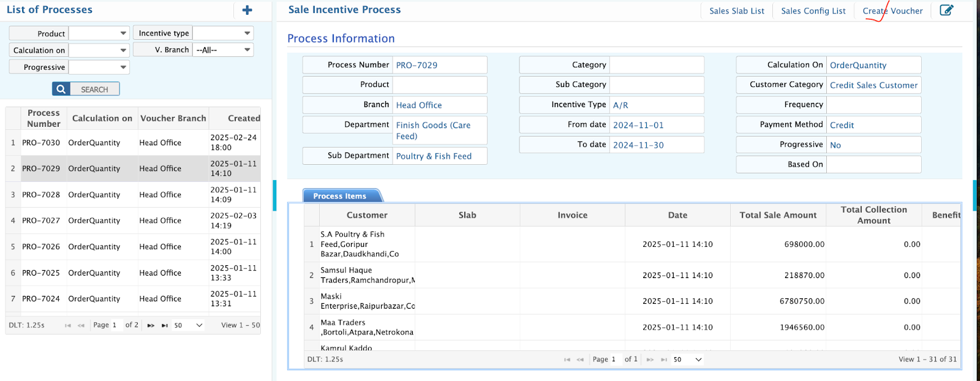Click the sale amount 1946560.00

[x=802, y=327]
